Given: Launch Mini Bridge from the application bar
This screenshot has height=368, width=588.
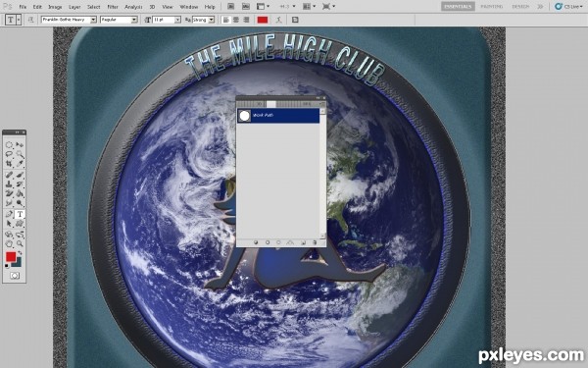Looking at the screenshot, I should point(246,7).
